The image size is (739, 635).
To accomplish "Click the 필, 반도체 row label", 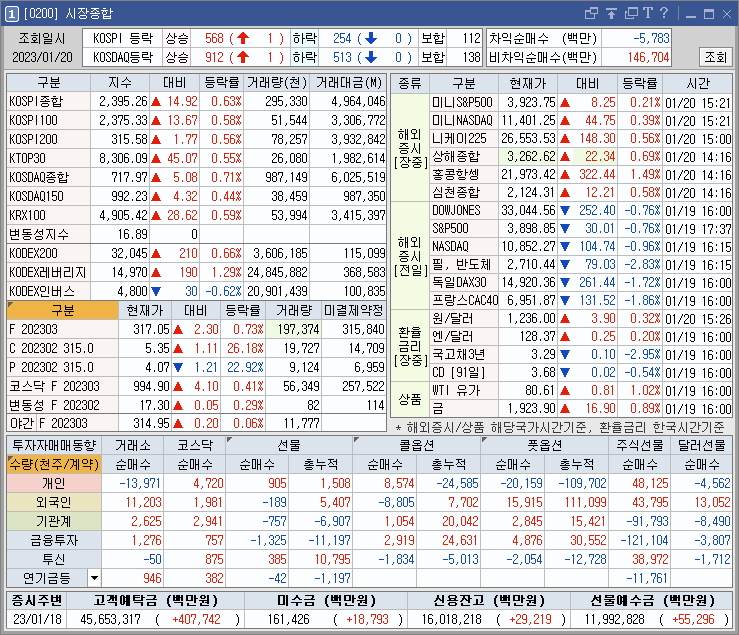I will [462, 264].
